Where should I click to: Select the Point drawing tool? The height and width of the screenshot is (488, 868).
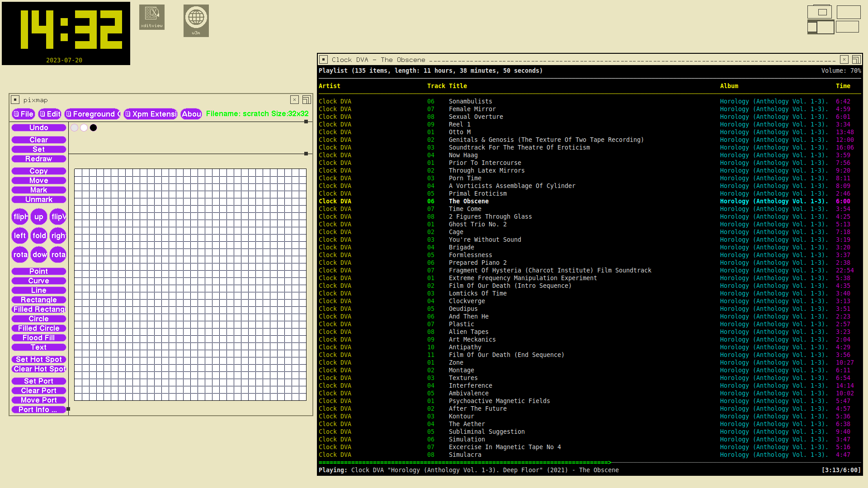(x=39, y=272)
